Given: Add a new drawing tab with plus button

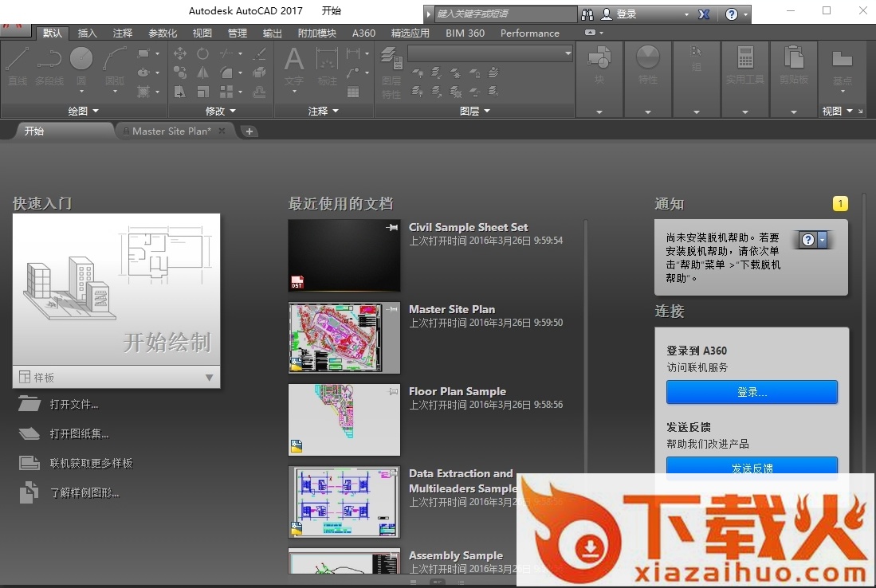Looking at the screenshot, I should coord(249,131).
